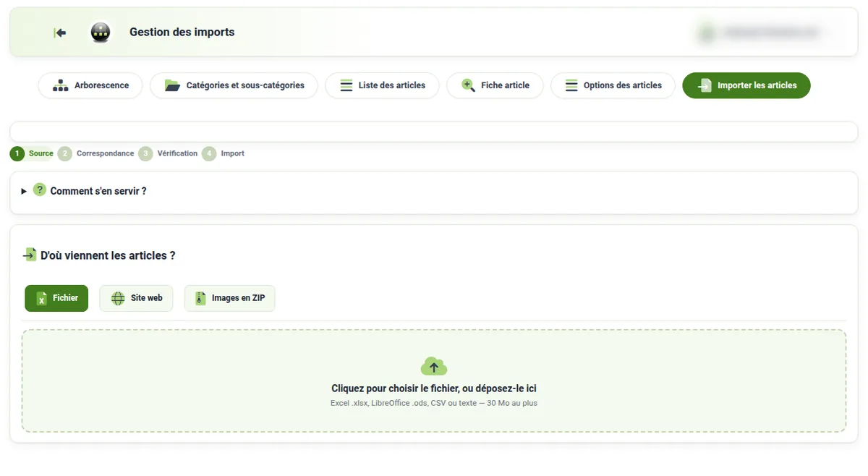Click step 4 Import in the stepper
Image resolution: width=868 pixels, height=476 pixels.
[x=224, y=153]
